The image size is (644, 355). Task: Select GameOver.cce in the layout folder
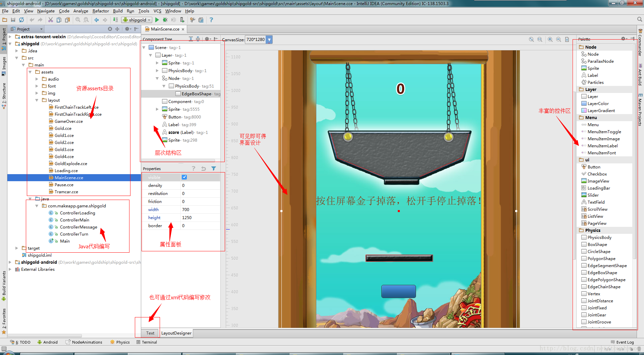69,121
